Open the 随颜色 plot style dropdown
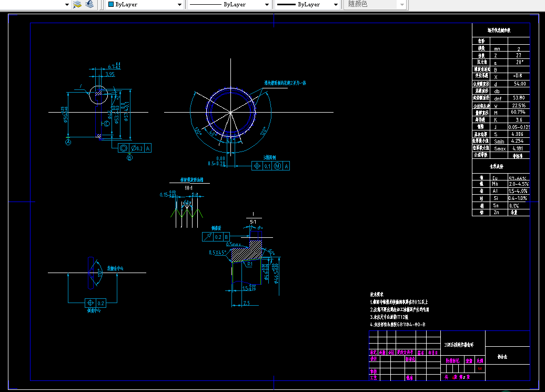This screenshot has height=392, width=545. pyautogui.click(x=402, y=5)
